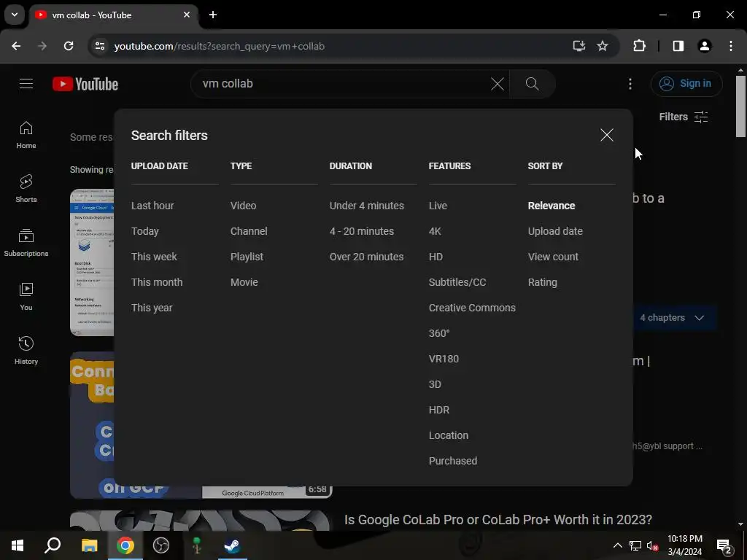
Task: Open Chrome three-dot menu
Action: point(731,46)
